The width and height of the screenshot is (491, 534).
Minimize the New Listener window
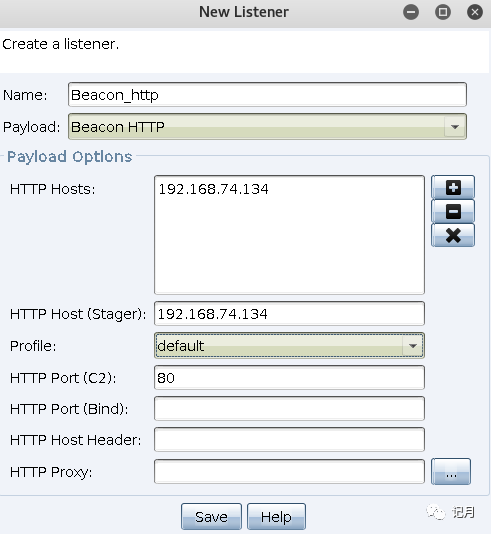click(x=411, y=12)
